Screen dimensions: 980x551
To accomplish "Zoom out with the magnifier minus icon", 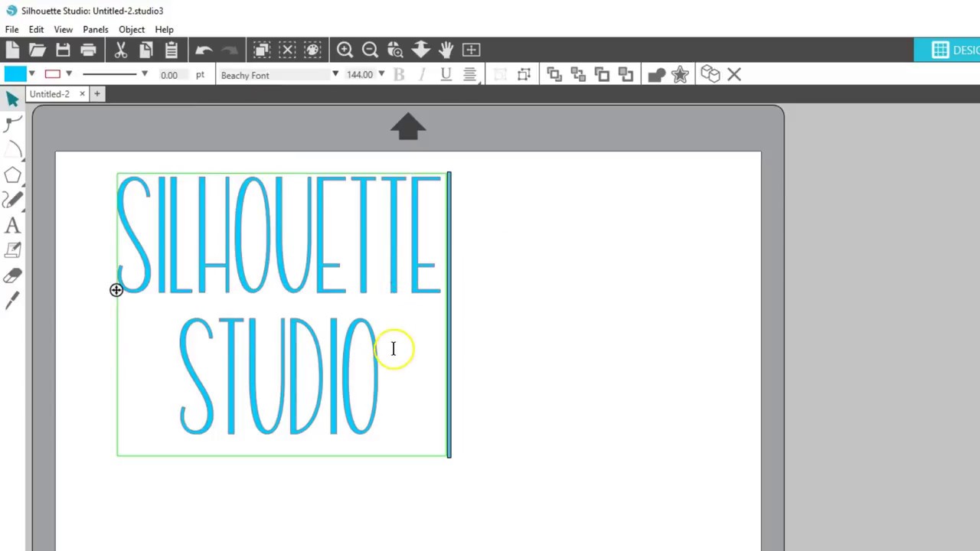I will [x=370, y=51].
